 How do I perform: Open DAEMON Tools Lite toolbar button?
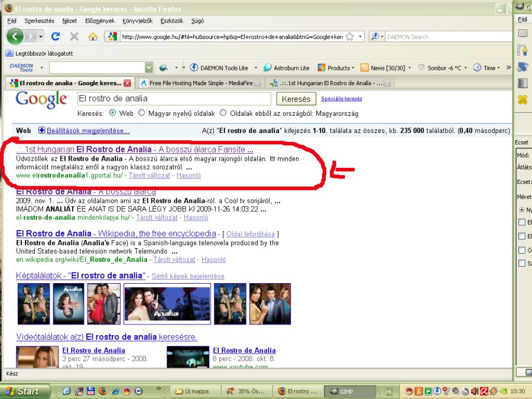click(x=219, y=68)
